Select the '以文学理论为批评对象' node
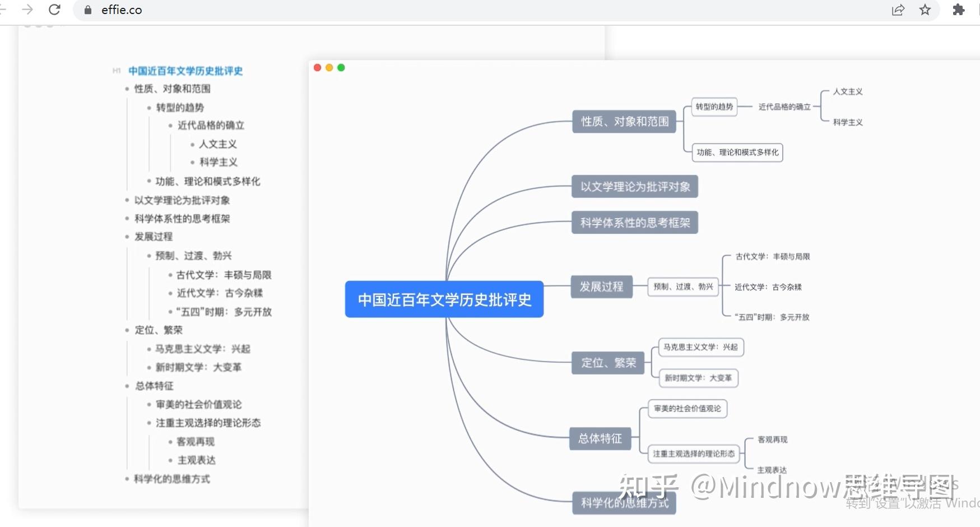 pyautogui.click(x=634, y=187)
